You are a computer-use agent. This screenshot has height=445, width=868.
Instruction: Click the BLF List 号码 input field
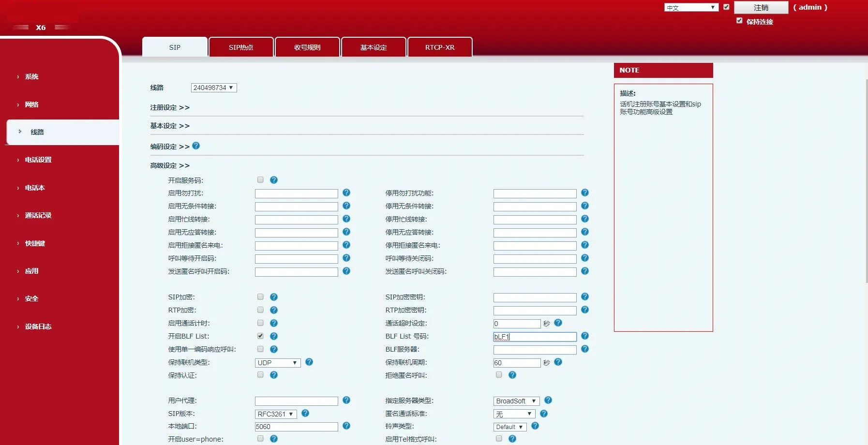pyautogui.click(x=534, y=336)
